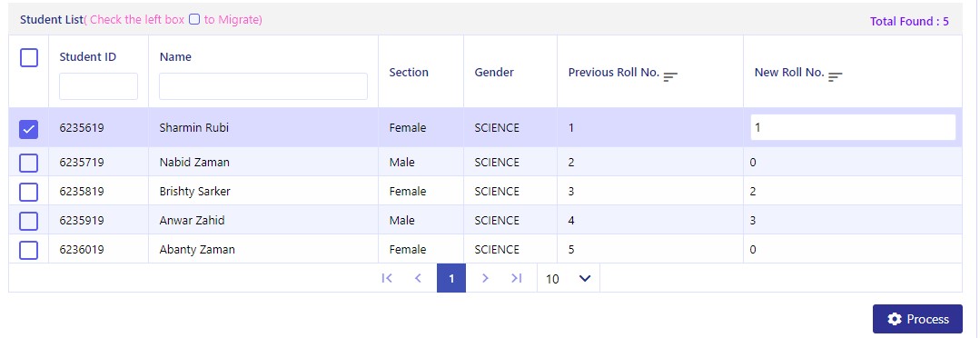Image resolution: width=980 pixels, height=338 pixels.
Task: Focus the Name filter input
Action: coord(263,86)
